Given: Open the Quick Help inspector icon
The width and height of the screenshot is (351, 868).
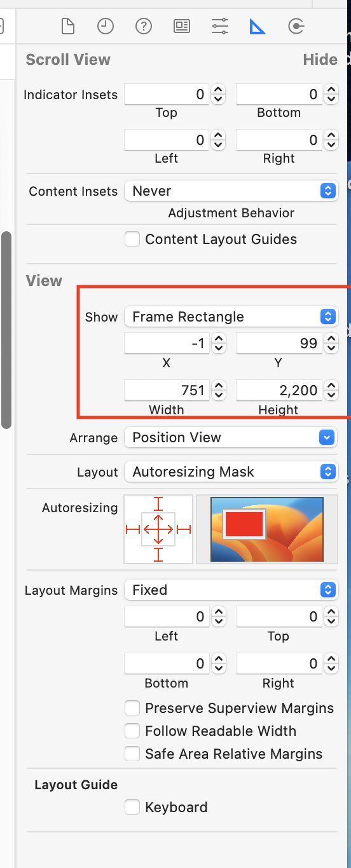Looking at the screenshot, I should click(x=143, y=26).
